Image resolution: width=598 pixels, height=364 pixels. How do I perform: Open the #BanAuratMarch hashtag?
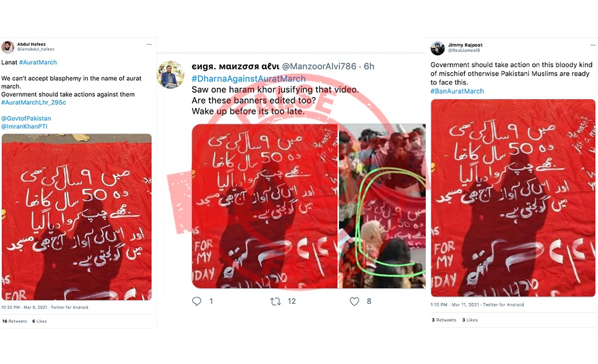pyautogui.click(x=457, y=91)
